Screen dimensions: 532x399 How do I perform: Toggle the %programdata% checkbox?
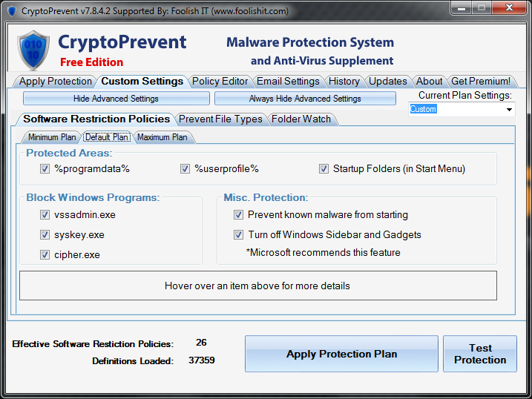pos(45,168)
